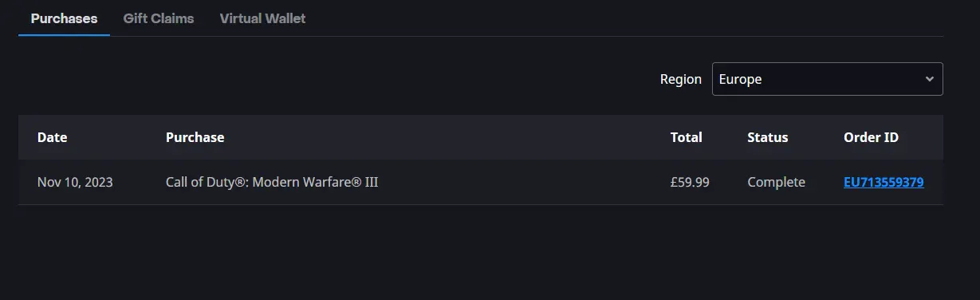Viewport: 980px width, 300px height.
Task: Click the blank header space between Purchase and Total
Action: [447, 137]
